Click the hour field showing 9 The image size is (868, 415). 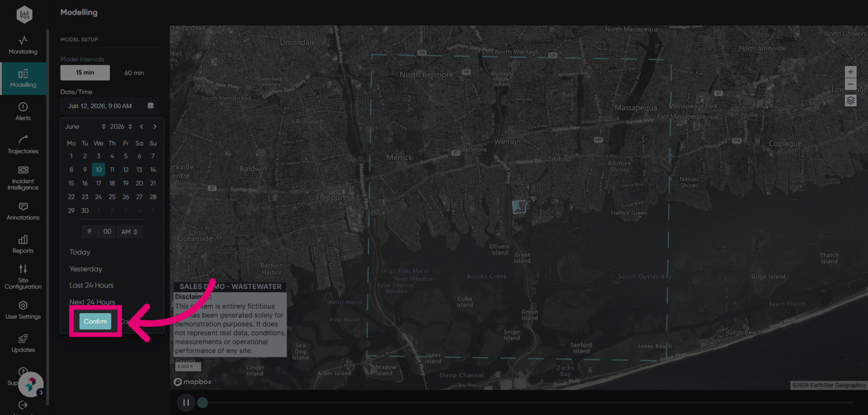click(x=89, y=231)
